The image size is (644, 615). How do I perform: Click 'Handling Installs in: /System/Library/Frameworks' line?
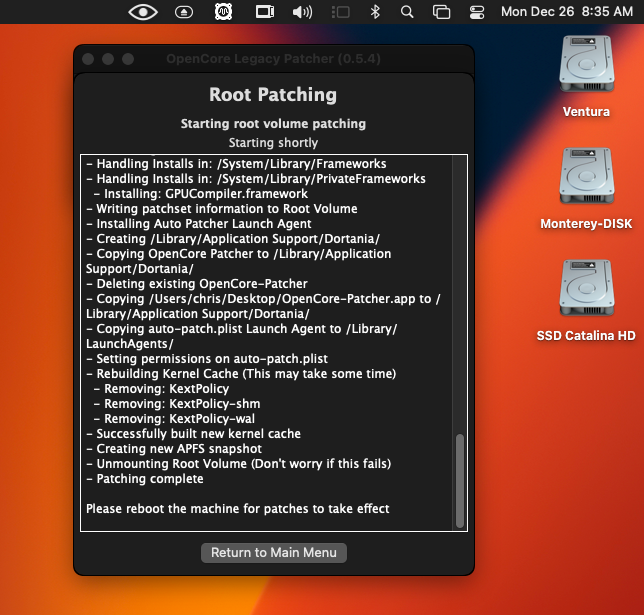236,164
